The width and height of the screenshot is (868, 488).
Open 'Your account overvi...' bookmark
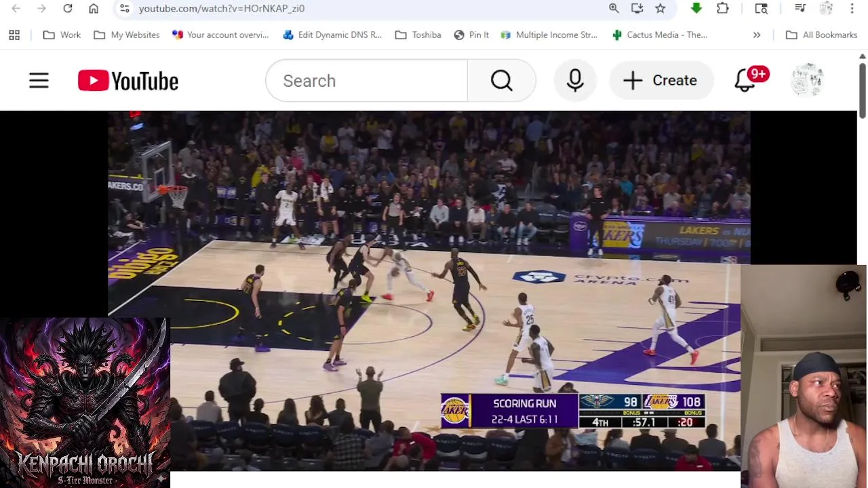click(220, 35)
